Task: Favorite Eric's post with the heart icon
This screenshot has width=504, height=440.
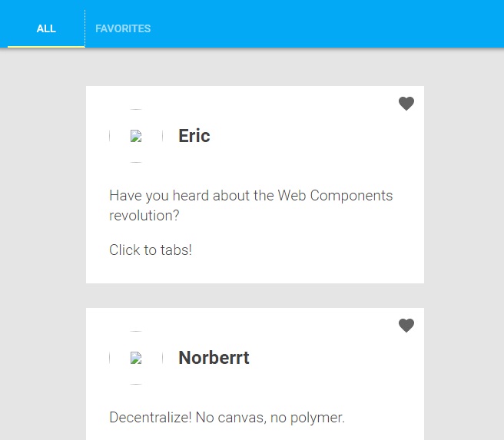Action: [406, 104]
